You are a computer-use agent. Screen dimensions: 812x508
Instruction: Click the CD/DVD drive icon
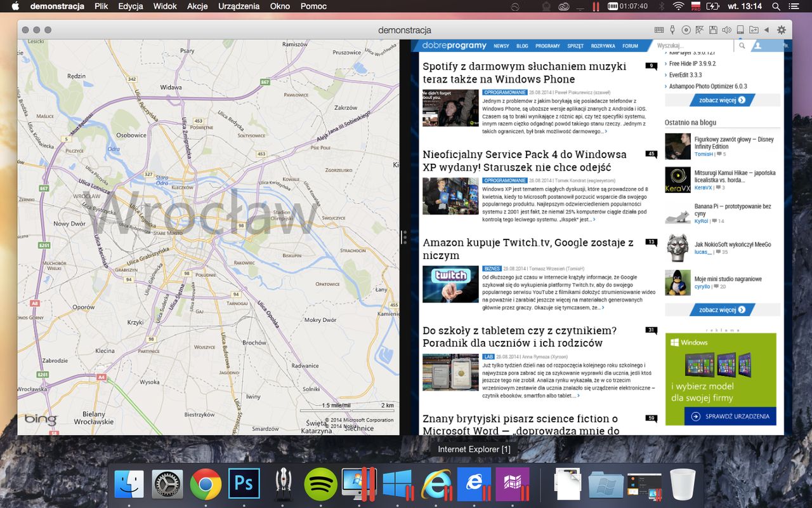pyautogui.click(x=686, y=30)
